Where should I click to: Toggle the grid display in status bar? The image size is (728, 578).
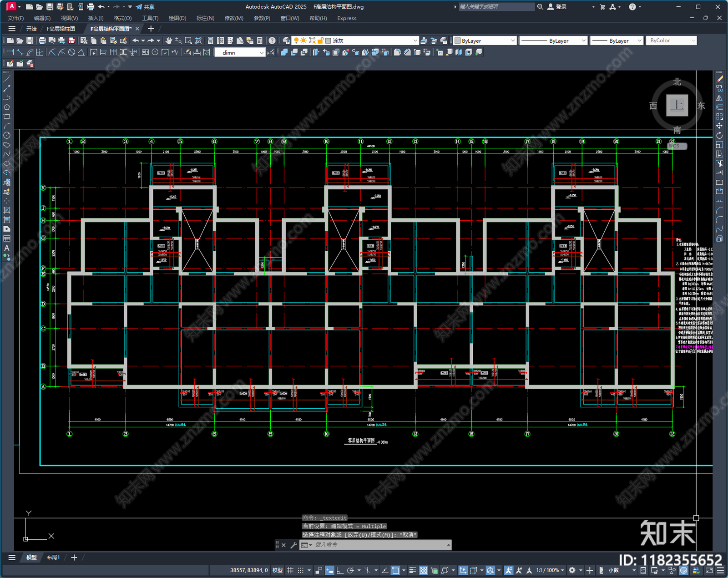[x=290, y=570]
